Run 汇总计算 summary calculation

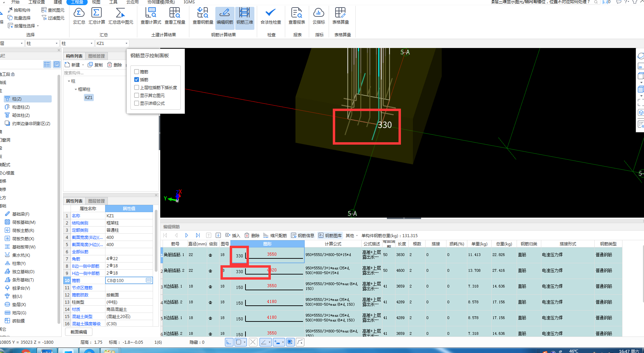(x=97, y=16)
